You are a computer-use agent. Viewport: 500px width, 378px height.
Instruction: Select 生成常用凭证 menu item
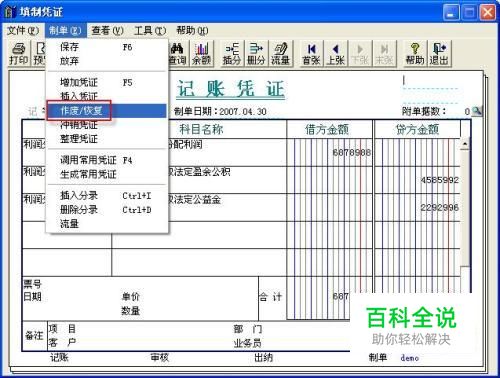[107, 174]
